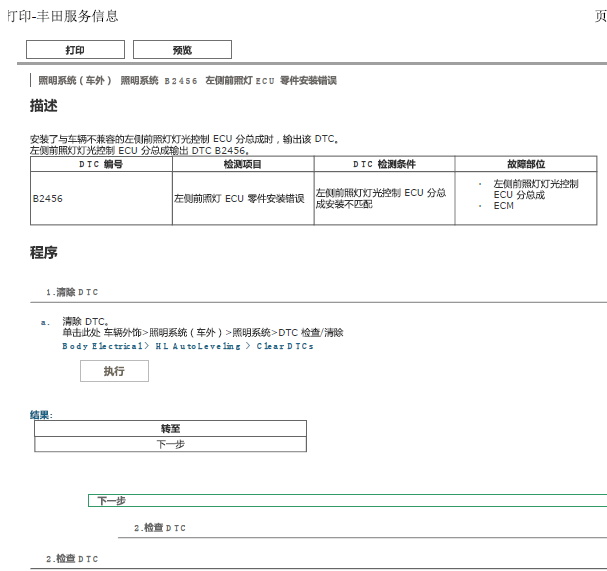607x571 pixels.
Task: Click the 打印-丰田服务信息 page title
Action: point(63,16)
